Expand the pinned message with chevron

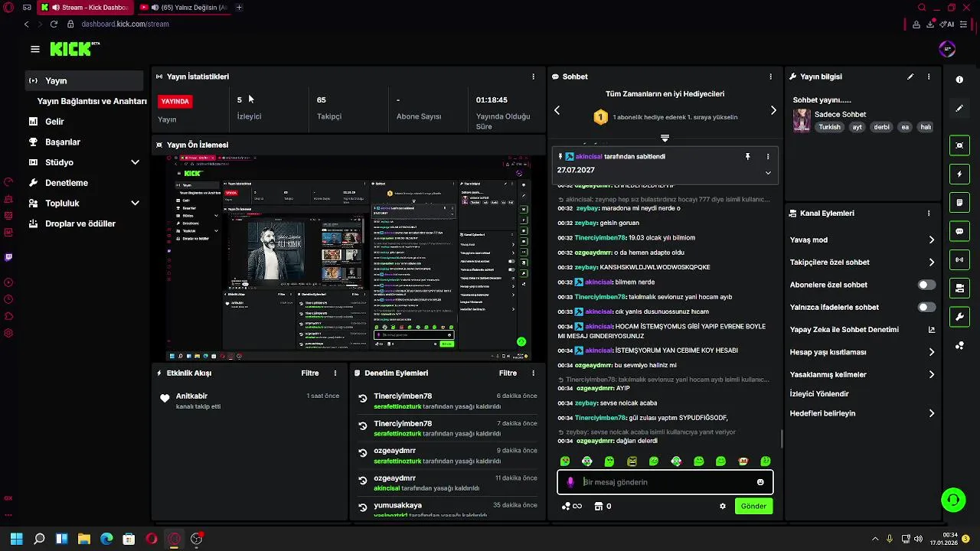(768, 173)
